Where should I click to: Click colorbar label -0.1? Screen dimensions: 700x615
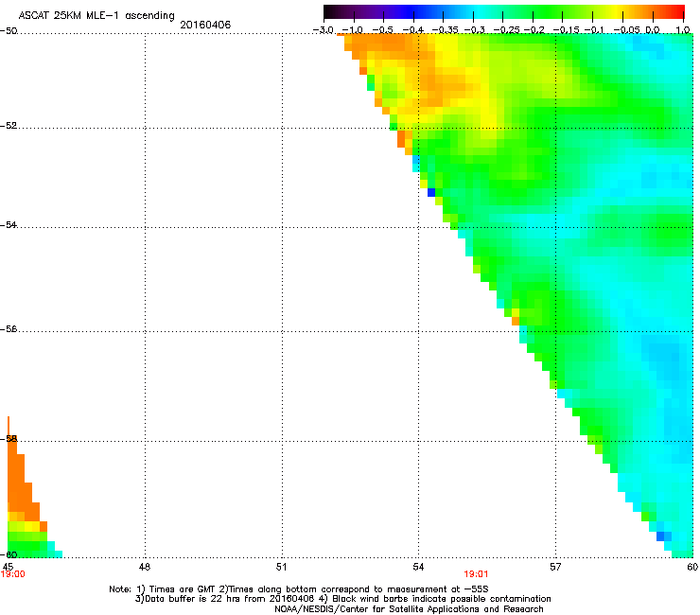(594, 30)
